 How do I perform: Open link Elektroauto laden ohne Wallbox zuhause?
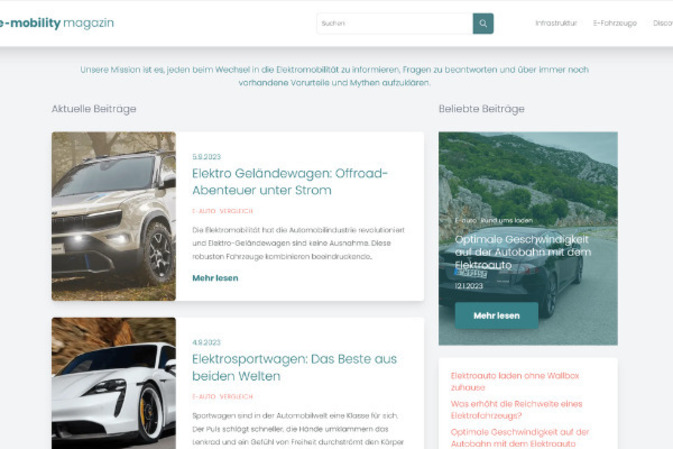click(515, 381)
